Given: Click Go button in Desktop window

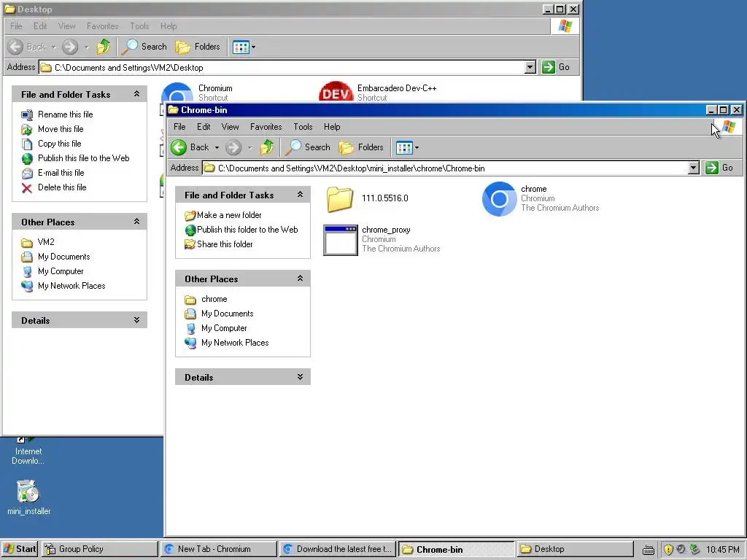Looking at the screenshot, I should 556,67.
